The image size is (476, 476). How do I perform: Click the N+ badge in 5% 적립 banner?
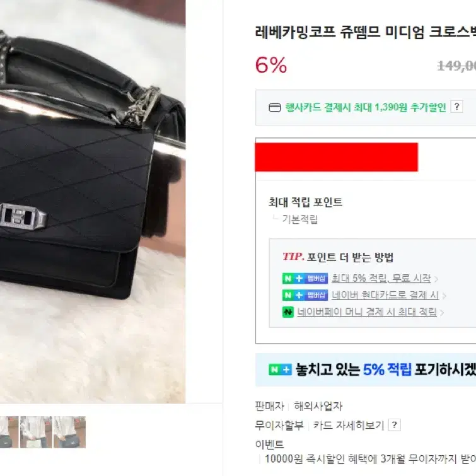click(x=280, y=369)
